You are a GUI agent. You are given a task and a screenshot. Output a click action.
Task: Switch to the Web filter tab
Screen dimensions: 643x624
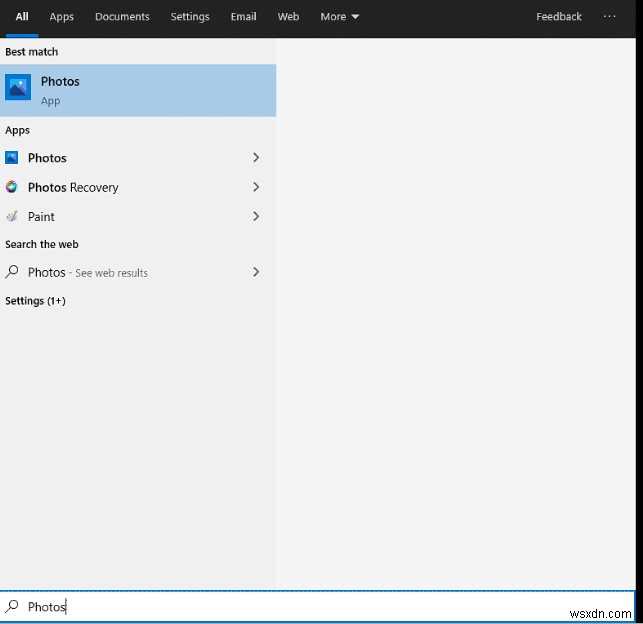288,17
